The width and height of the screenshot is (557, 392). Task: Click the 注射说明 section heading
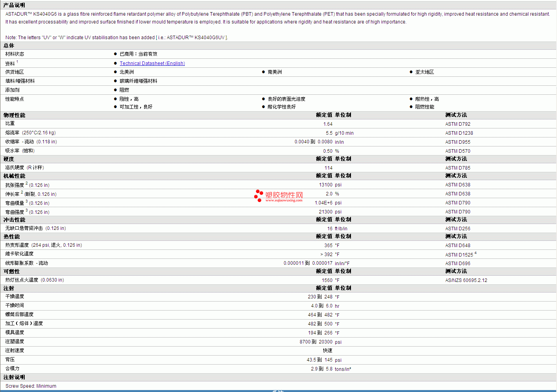pos(14,377)
